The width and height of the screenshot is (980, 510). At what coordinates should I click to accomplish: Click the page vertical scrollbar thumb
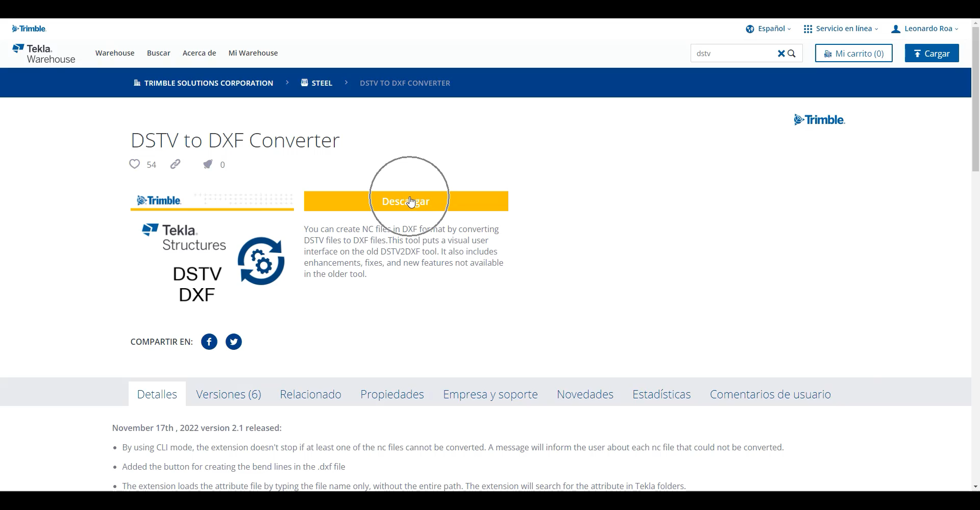point(975,99)
